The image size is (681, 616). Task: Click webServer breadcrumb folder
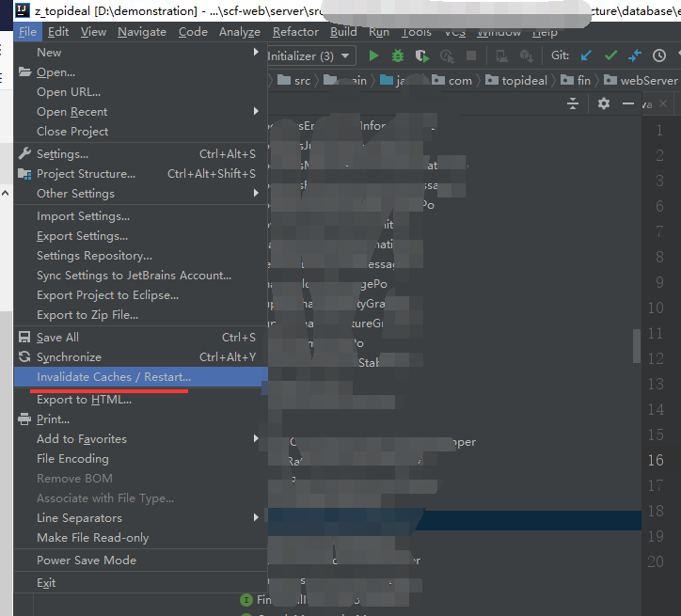[641, 81]
